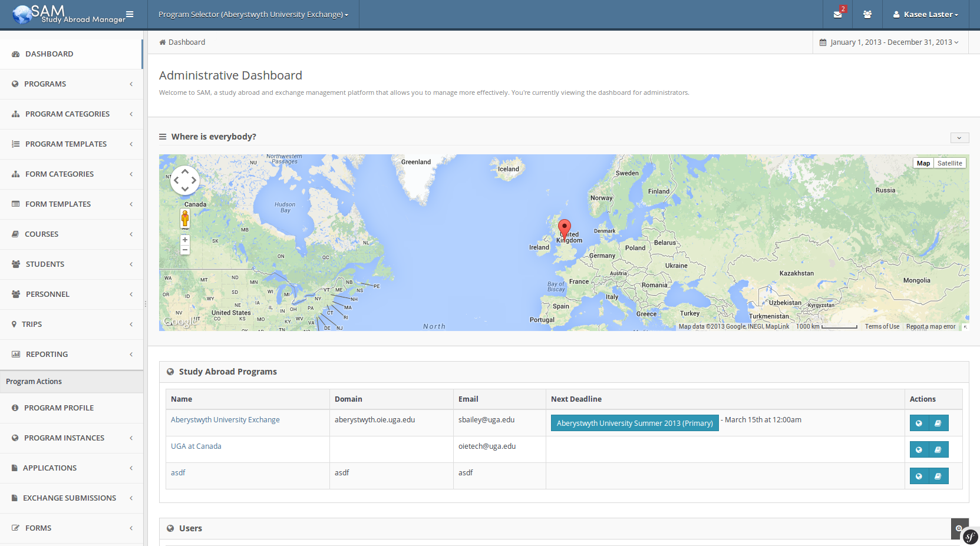Screen dimensions: 980x546
Task: Open the asdf program link
Action: pyautogui.click(x=178, y=473)
